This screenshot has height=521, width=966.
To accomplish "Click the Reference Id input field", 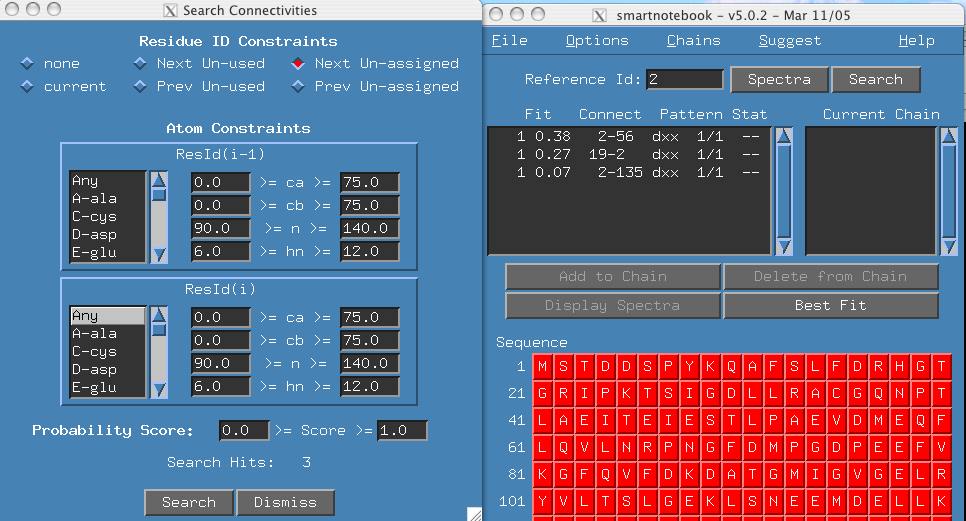I will tap(684, 80).
